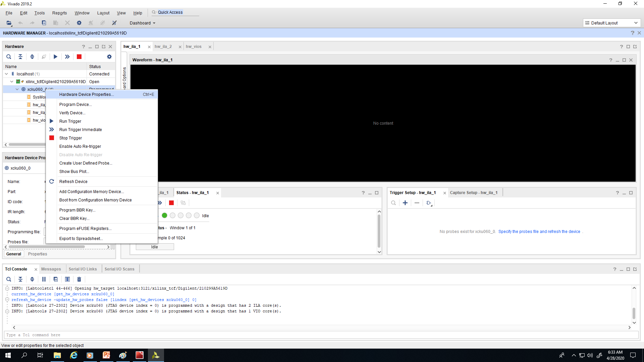This screenshot has width=644, height=362.
Task: Switch to Properties tab in device panel
Action: pyautogui.click(x=38, y=254)
